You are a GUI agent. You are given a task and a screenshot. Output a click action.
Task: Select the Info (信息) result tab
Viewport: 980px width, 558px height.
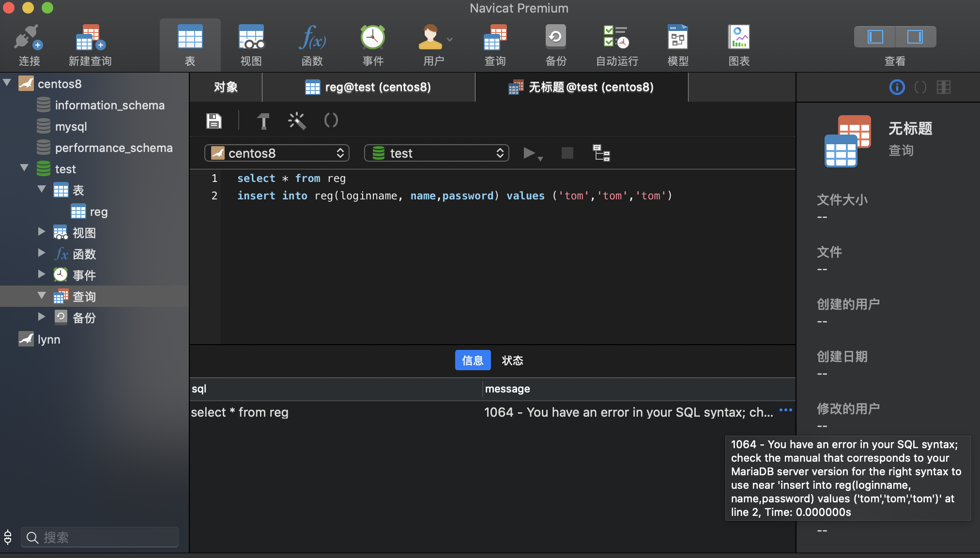[473, 360]
